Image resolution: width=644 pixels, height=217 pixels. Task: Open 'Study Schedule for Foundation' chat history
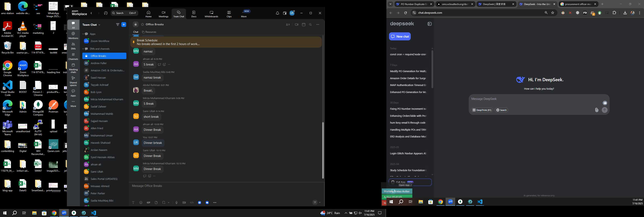point(408,170)
